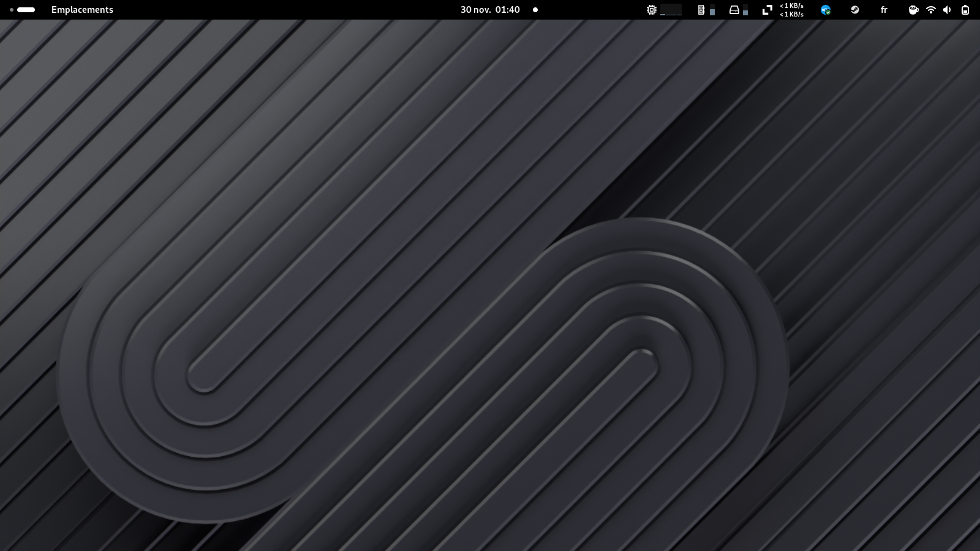980x551 pixels.
Task: Click the network speed KB/s readout
Action: (791, 10)
